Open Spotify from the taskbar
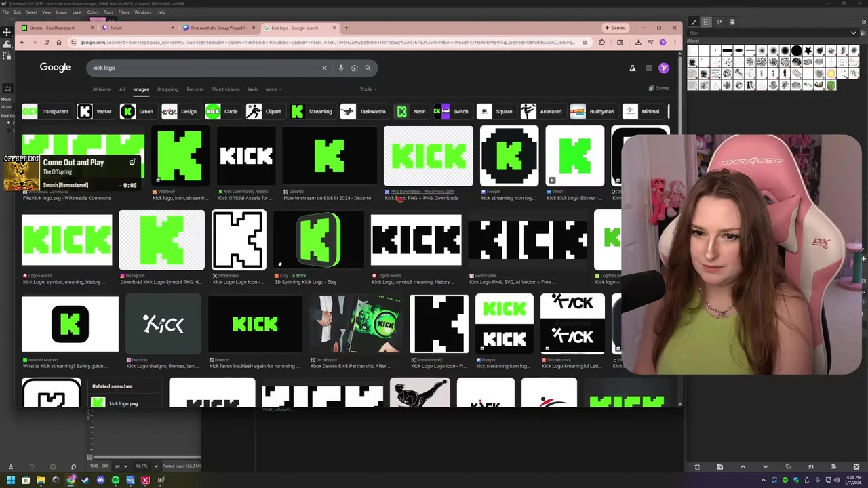The image size is (868, 488). click(x=115, y=480)
